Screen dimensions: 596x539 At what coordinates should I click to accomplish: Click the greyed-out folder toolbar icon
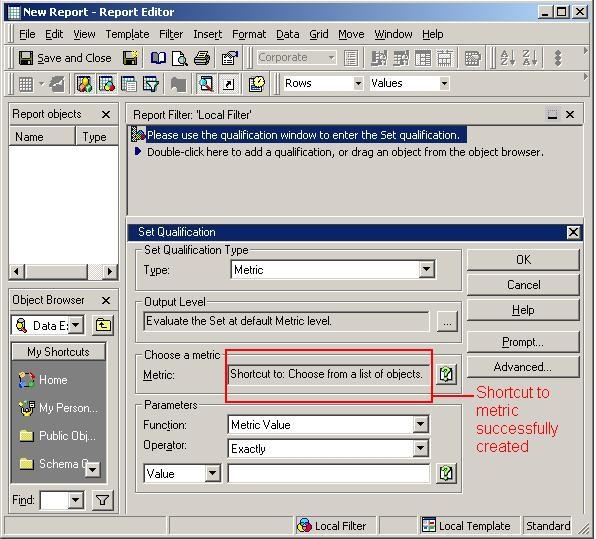178,84
